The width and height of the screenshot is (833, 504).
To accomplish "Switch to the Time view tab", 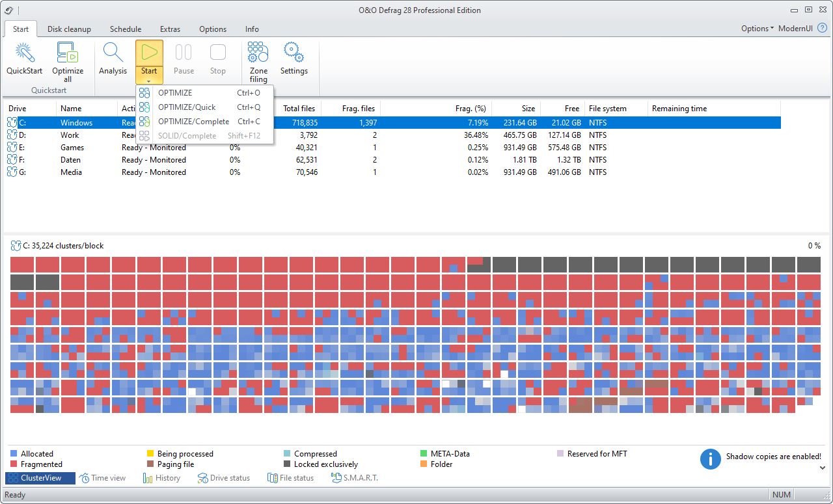I will [x=103, y=478].
